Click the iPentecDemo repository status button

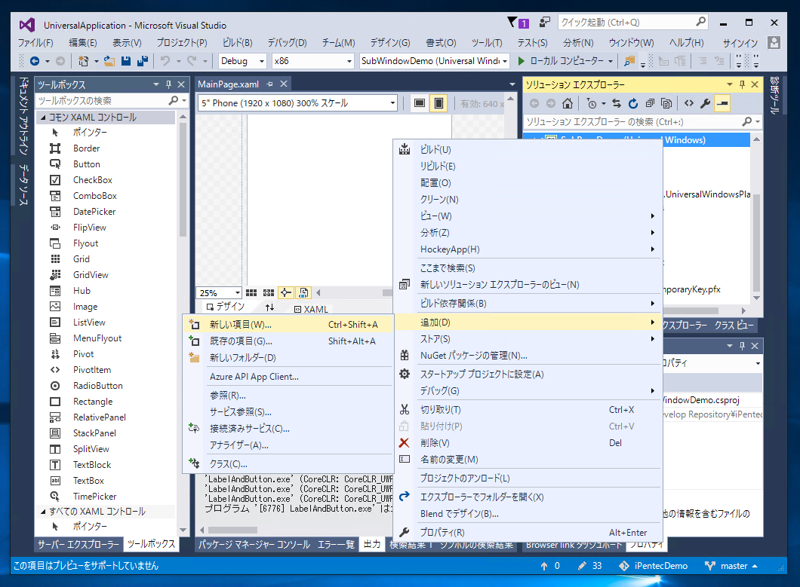(x=653, y=566)
